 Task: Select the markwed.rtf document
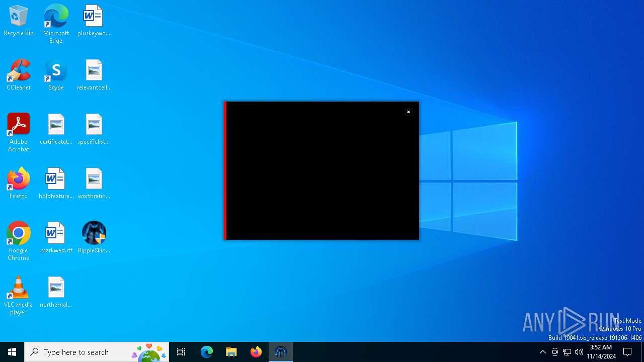point(56,238)
